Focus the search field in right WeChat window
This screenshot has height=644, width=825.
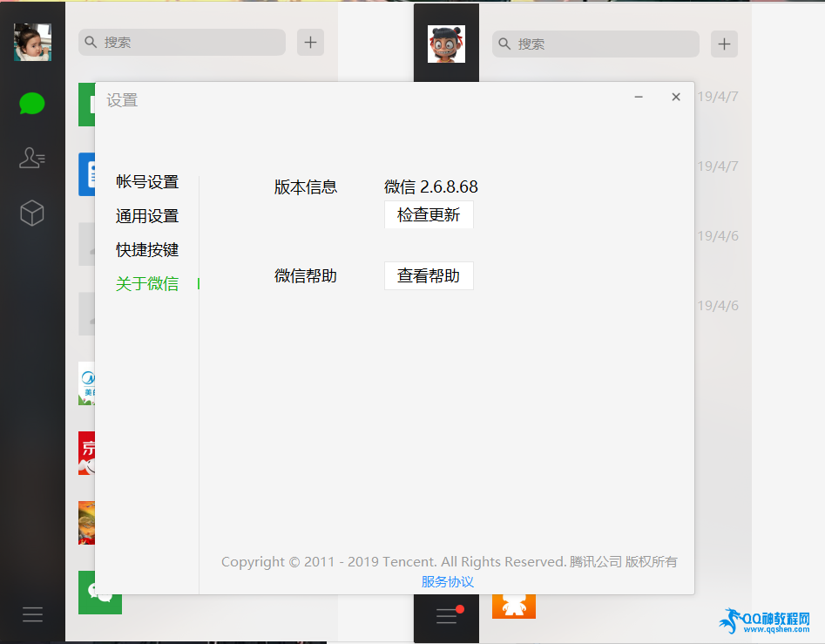(x=596, y=44)
